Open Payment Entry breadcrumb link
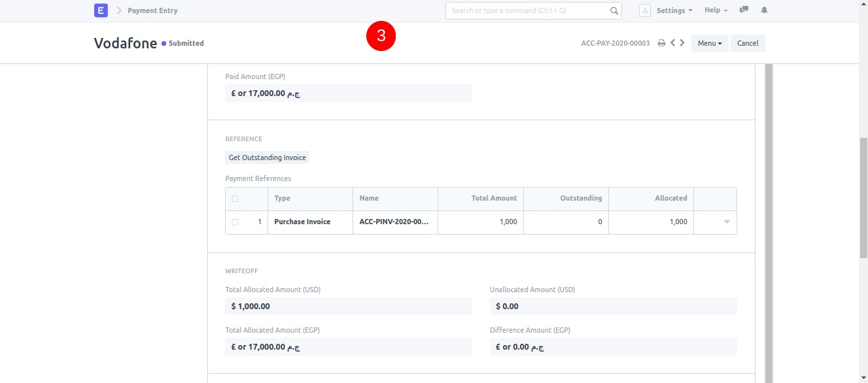Image resolution: width=868 pixels, height=383 pixels. tap(152, 10)
